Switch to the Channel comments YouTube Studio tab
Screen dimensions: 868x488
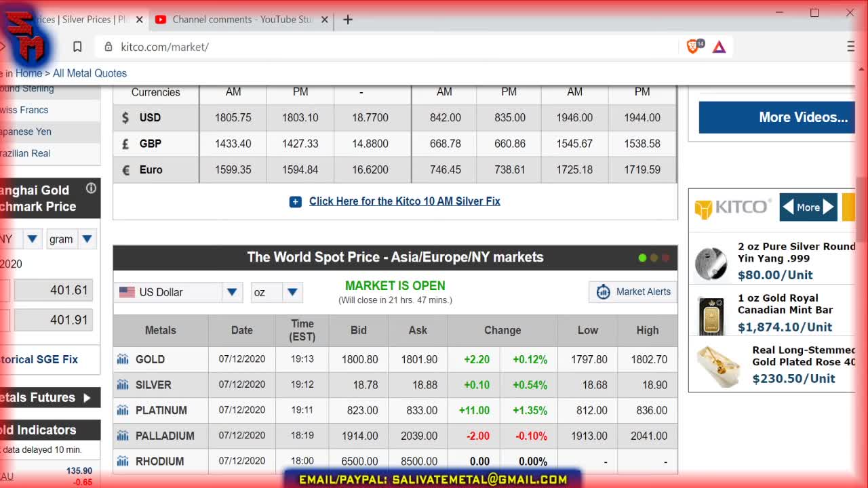242,20
